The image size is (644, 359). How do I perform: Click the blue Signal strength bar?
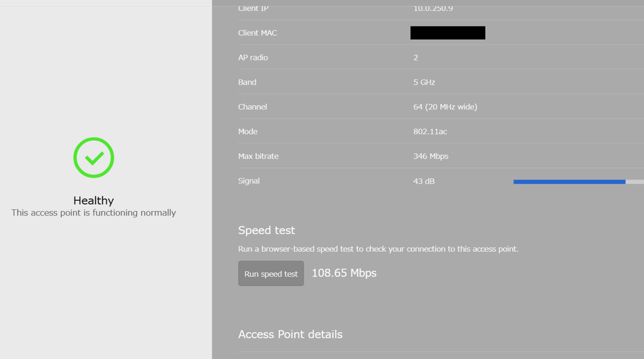[x=569, y=182]
